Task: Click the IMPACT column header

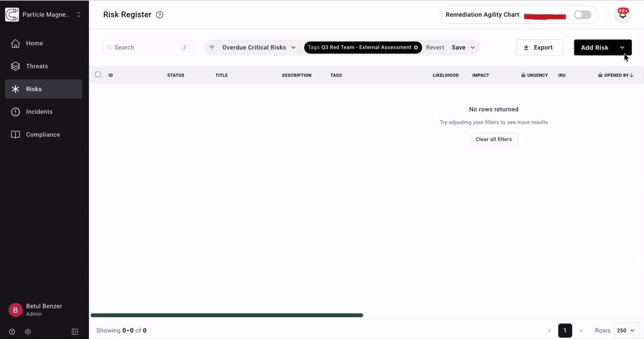Action: [x=480, y=75]
